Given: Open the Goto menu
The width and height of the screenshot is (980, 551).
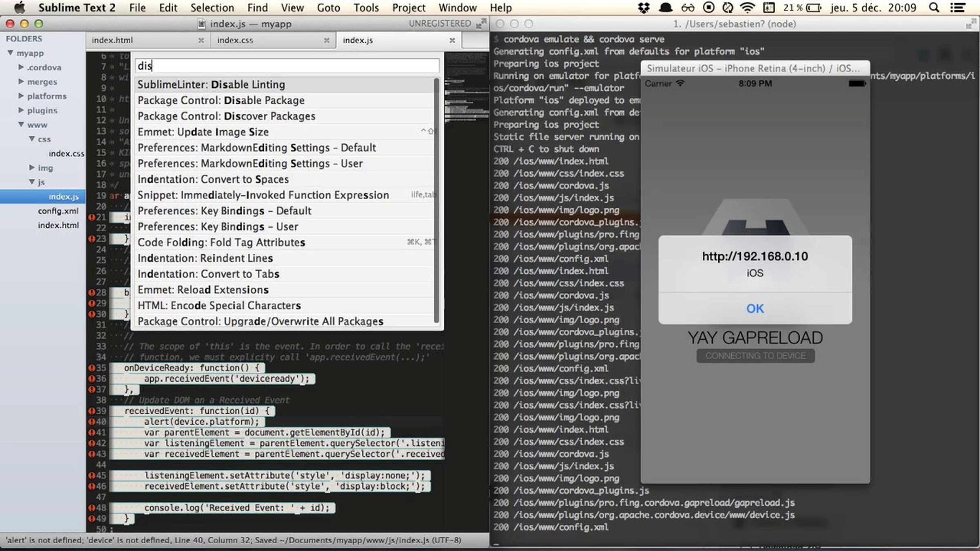Looking at the screenshot, I should click(x=328, y=7).
